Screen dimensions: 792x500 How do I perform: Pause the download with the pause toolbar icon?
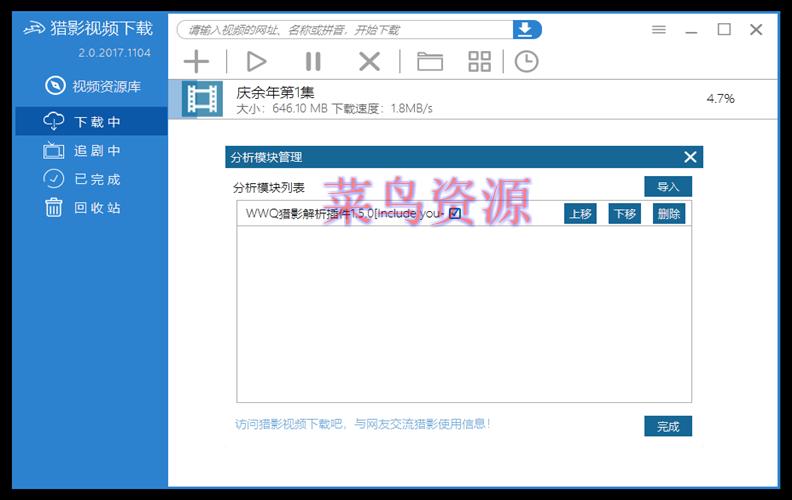(313, 62)
